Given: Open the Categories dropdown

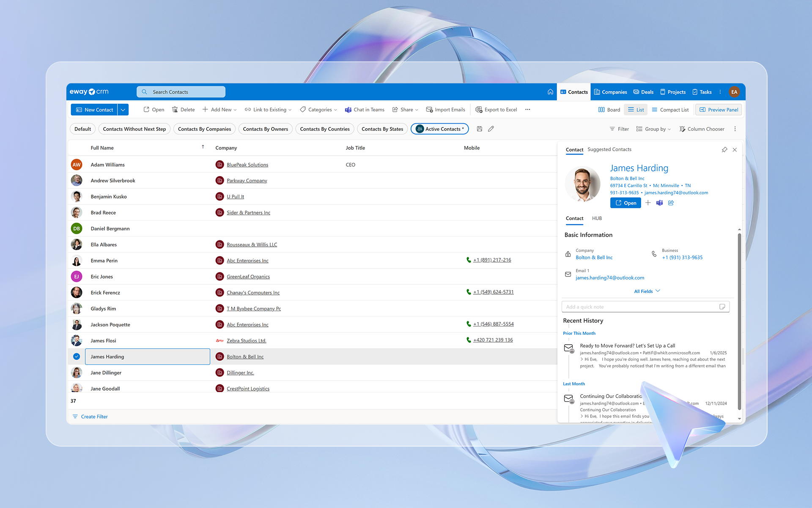Looking at the screenshot, I should pyautogui.click(x=318, y=110).
